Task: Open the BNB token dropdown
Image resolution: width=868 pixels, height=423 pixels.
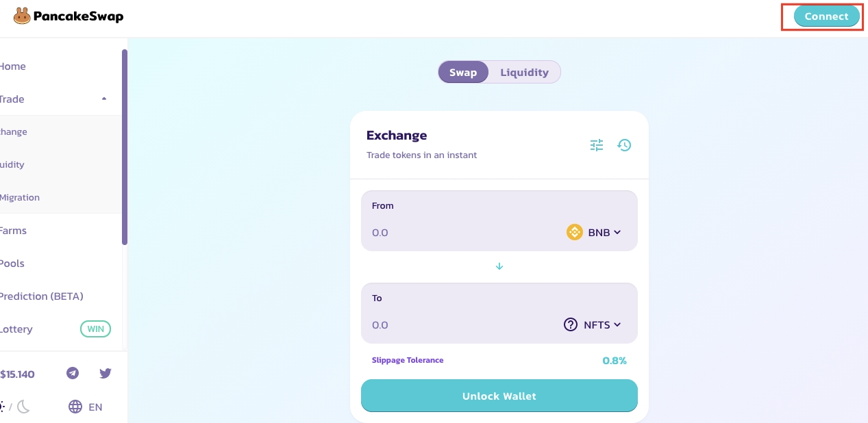Action: 604,232
